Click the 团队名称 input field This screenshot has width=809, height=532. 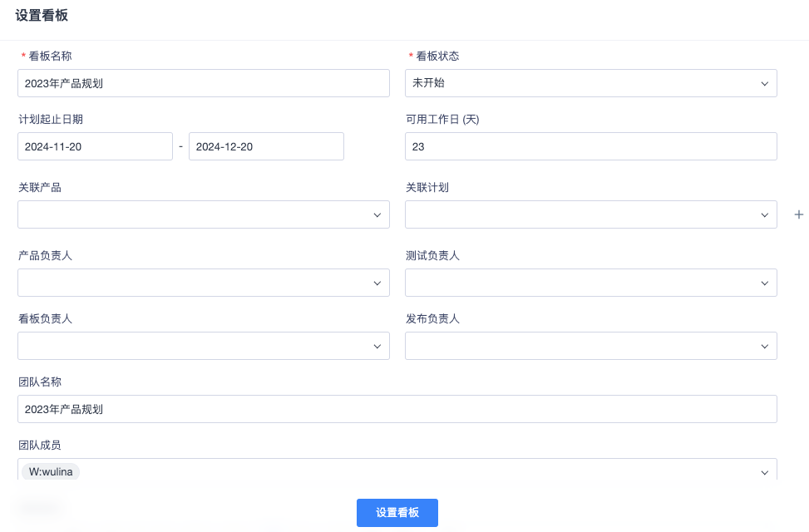(x=397, y=409)
